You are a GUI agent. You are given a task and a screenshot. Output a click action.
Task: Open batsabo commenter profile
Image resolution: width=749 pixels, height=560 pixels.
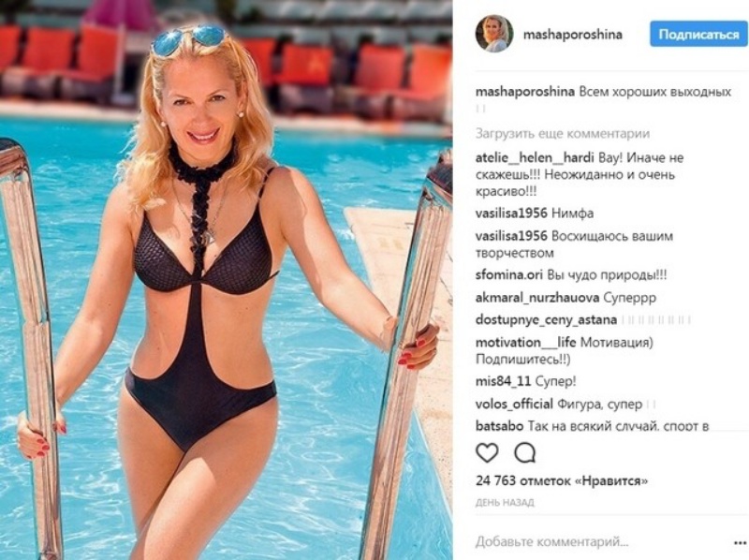click(499, 425)
